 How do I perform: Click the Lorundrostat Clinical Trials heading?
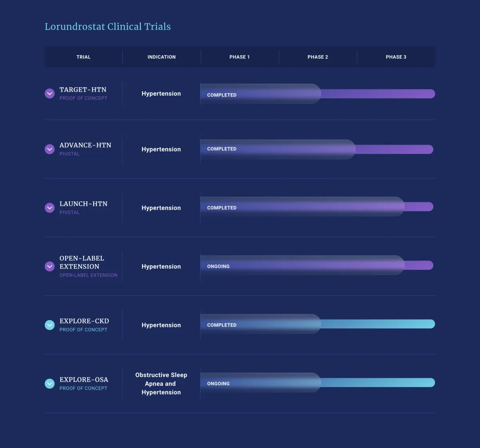[x=108, y=26]
